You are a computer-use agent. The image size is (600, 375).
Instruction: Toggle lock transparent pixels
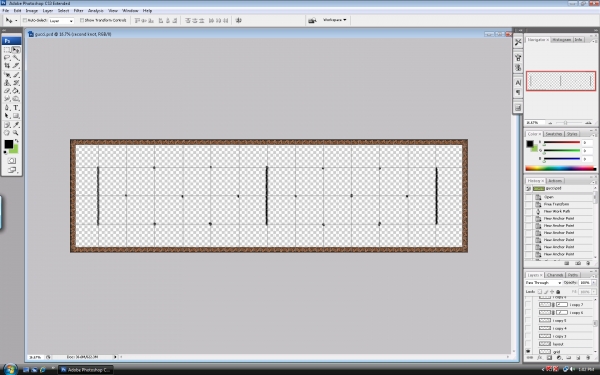[x=540, y=292]
